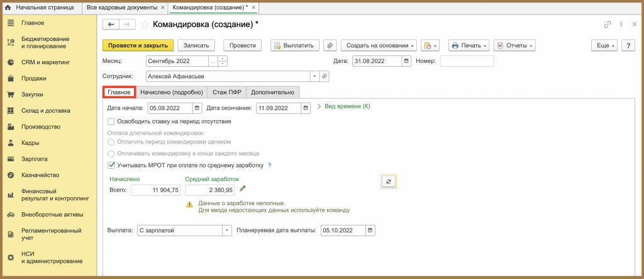This screenshot has height=279, width=644.
Task: Switch to Дополнительно tab
Action: [273, 92]
